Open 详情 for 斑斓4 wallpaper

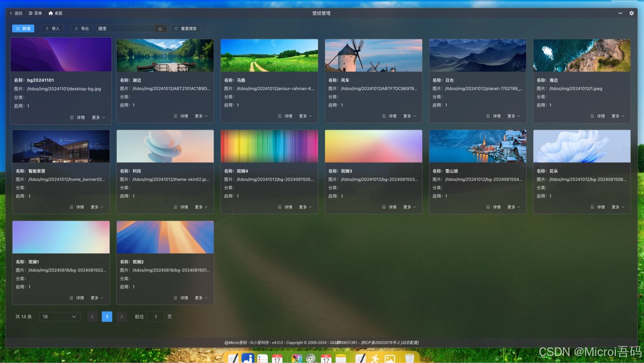[285, 207]
